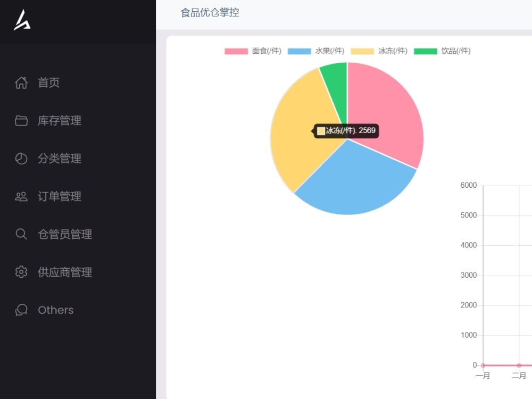Click the 冰冻(/件) legend label text

tap(393, 51)
